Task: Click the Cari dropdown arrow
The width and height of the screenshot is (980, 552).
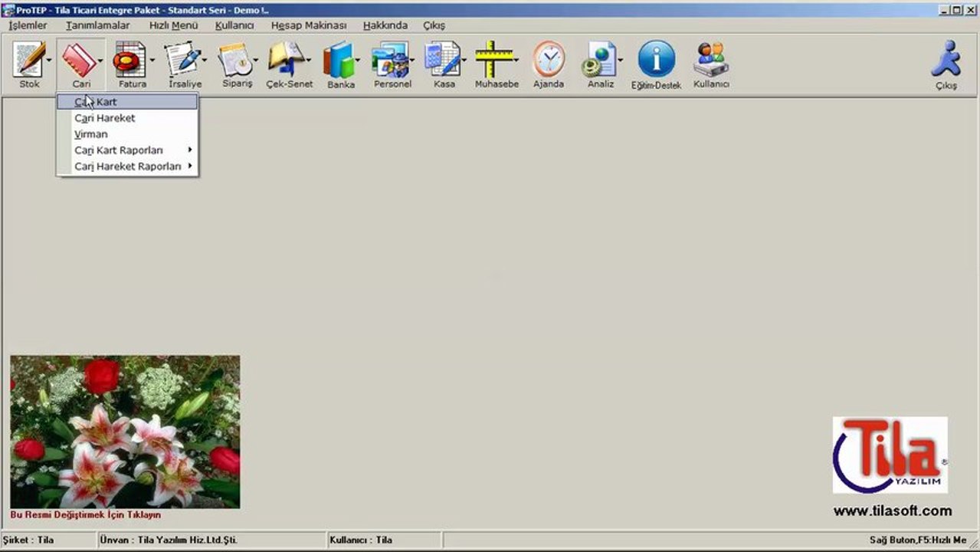Action: [101, 60]
